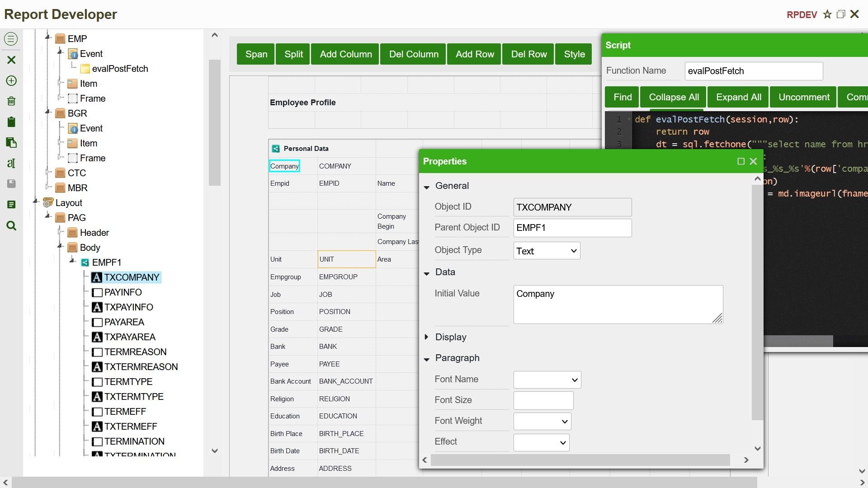Open the Object Type dropdown
The height and width of the screenshot is (488, 868).
(x=547, y=251)
